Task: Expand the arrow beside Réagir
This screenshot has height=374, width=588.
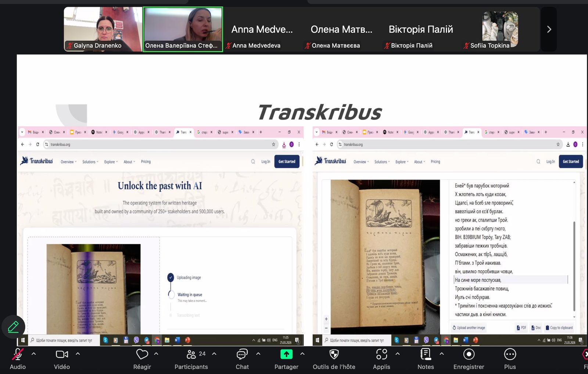Action: coord(156,354)
